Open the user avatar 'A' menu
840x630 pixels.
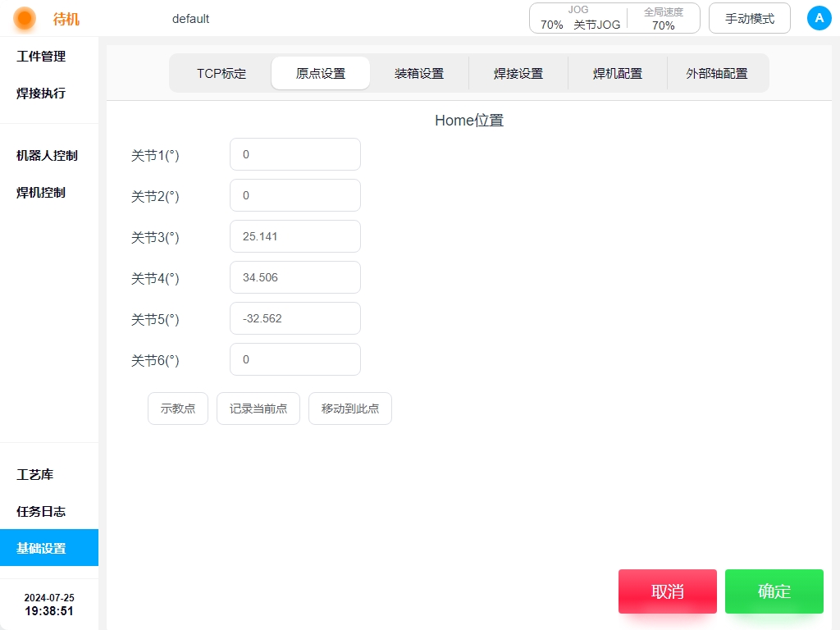pyautogui.click(x=819, y=18)
